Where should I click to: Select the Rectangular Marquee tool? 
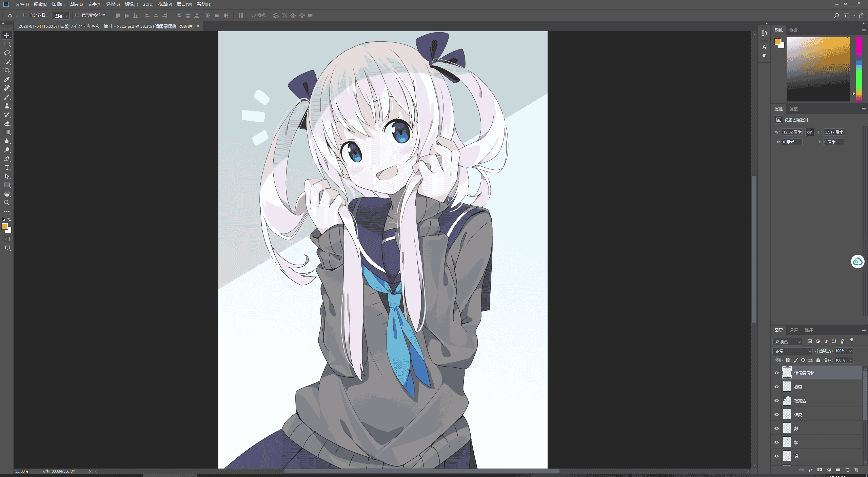[7, 44]
